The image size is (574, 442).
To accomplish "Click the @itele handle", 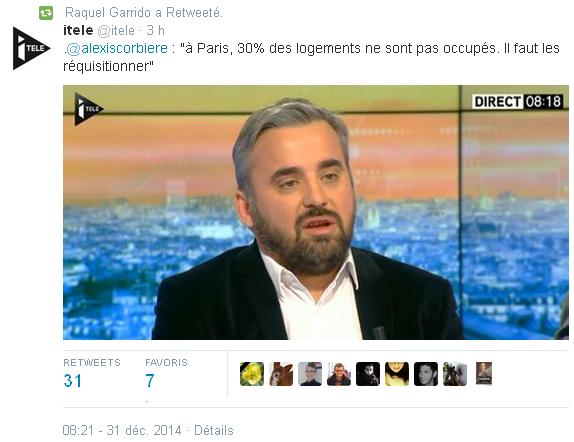I will click(116, 31).
